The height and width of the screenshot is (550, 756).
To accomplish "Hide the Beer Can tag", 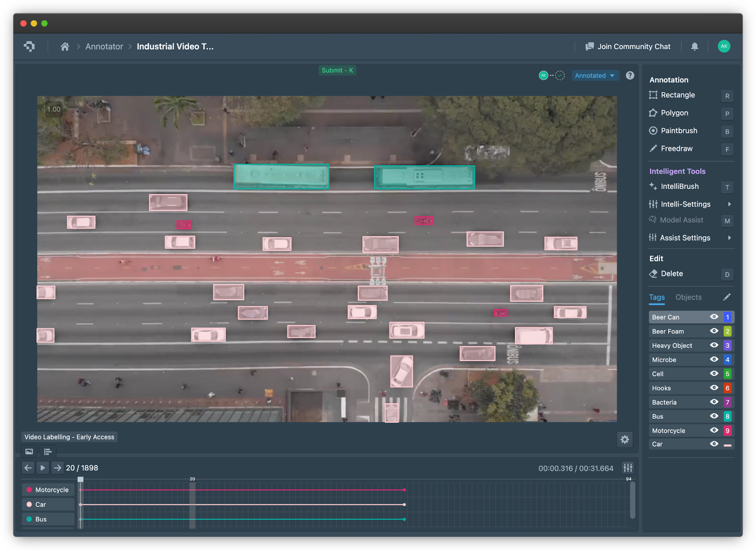I will tap(713, 317).
